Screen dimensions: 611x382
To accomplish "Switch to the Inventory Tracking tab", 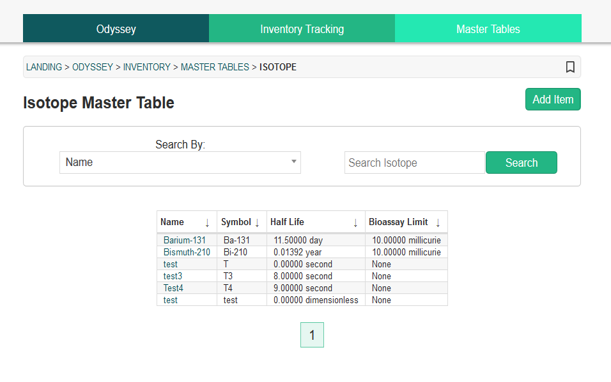I will (x=302, y=28).
